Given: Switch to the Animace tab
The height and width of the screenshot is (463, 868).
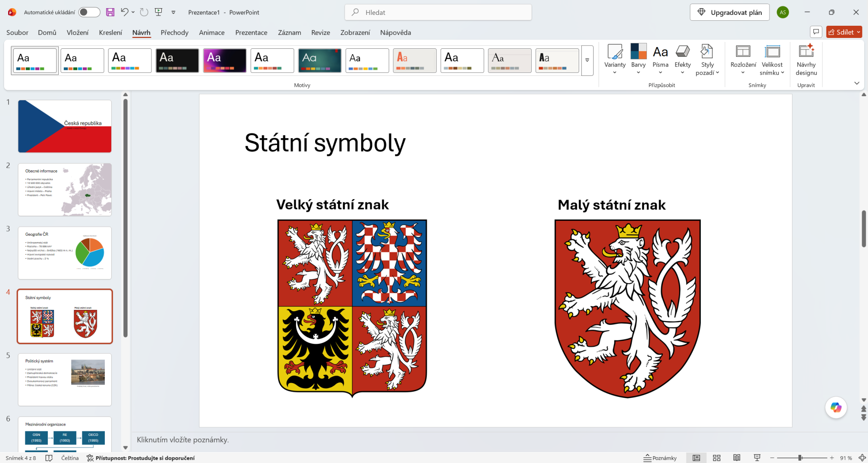Looking at the screenshot, I should pyautogui.click(x=212, y=33).
